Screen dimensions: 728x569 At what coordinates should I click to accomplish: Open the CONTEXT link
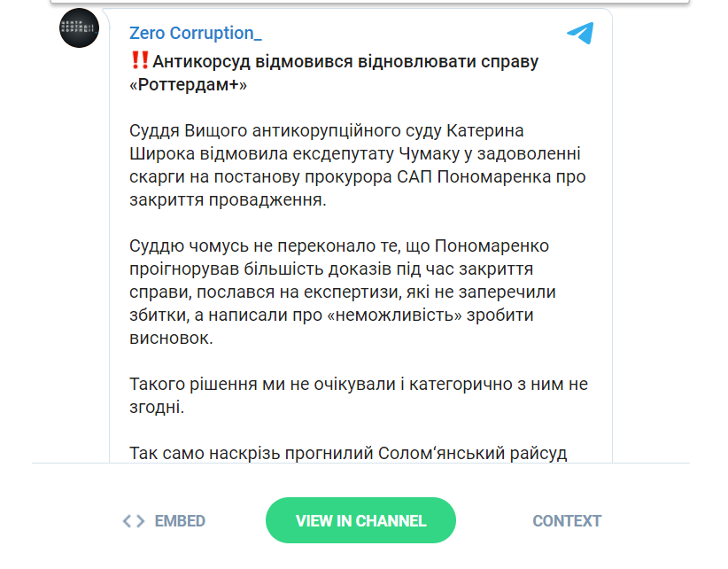(567, 521)
